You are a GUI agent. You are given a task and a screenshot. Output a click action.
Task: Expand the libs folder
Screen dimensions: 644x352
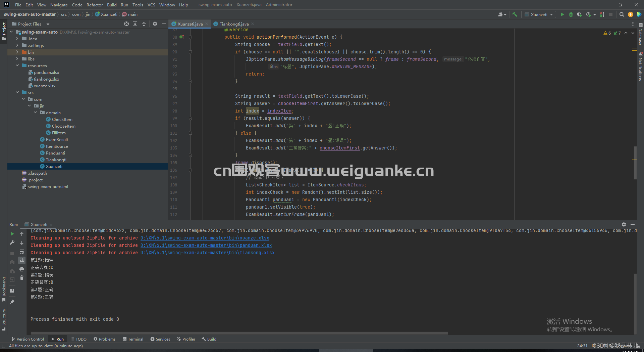(17, 59)
